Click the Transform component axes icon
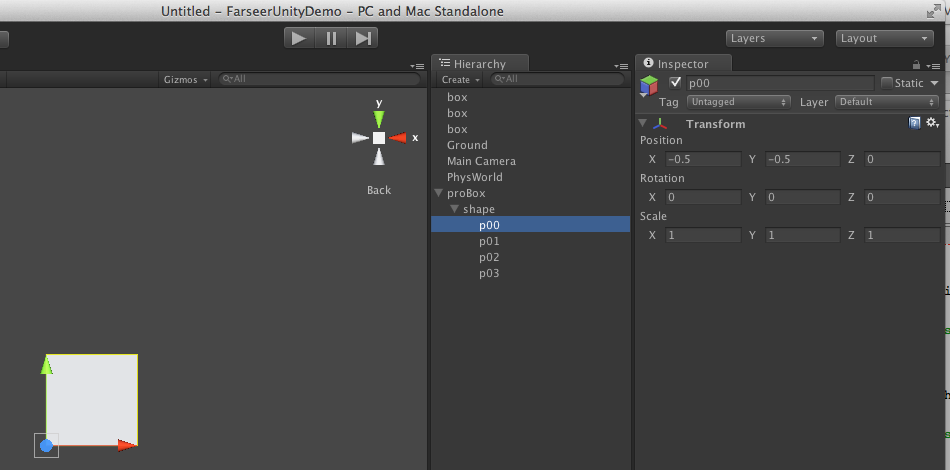This screenshot has height=470, width=950. coord(660,124)
